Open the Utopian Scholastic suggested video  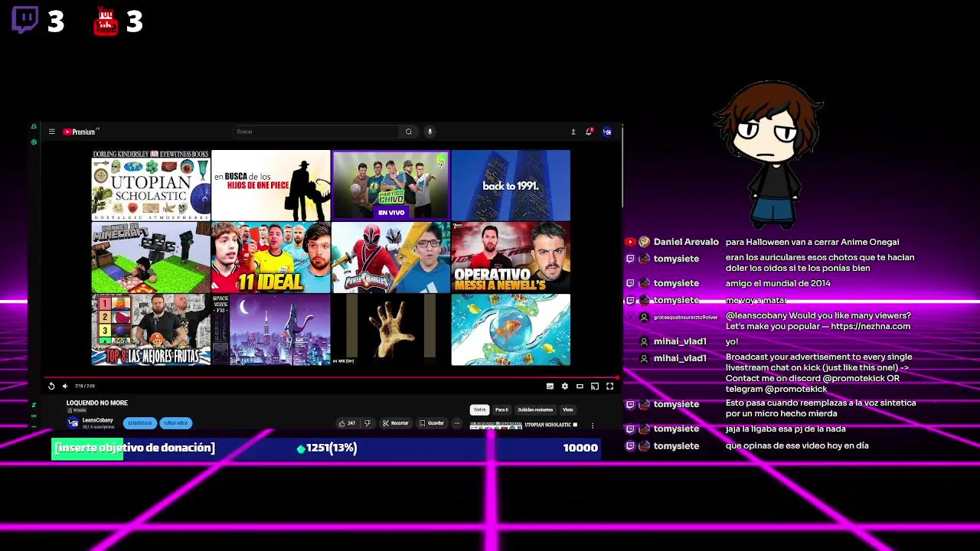[x=151, y=185]
